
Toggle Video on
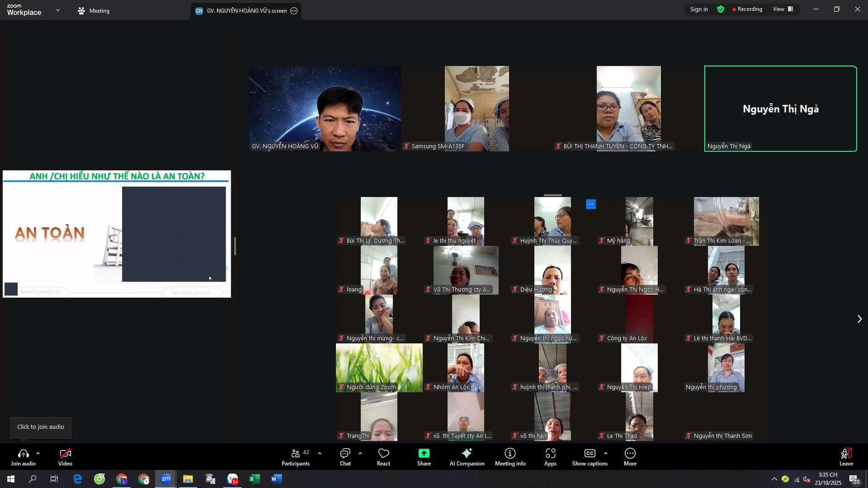(65, 457)
